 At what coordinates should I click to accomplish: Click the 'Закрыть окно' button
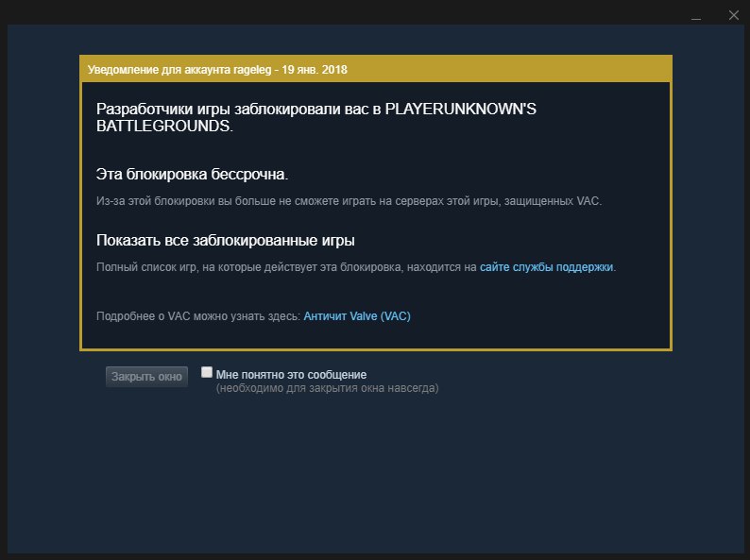146,377
